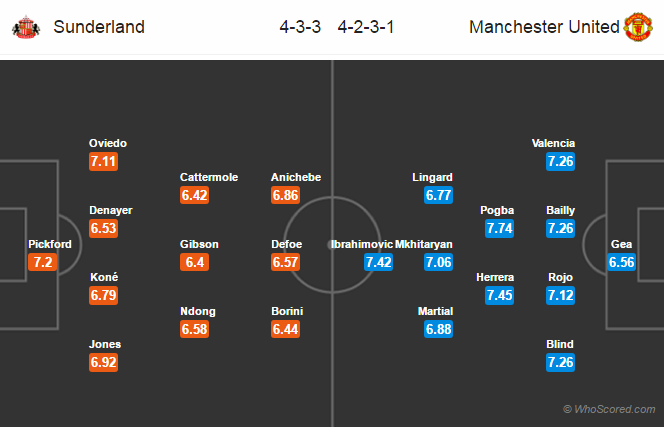Select Pogba's 7.74 rating badge

point(500,228)
